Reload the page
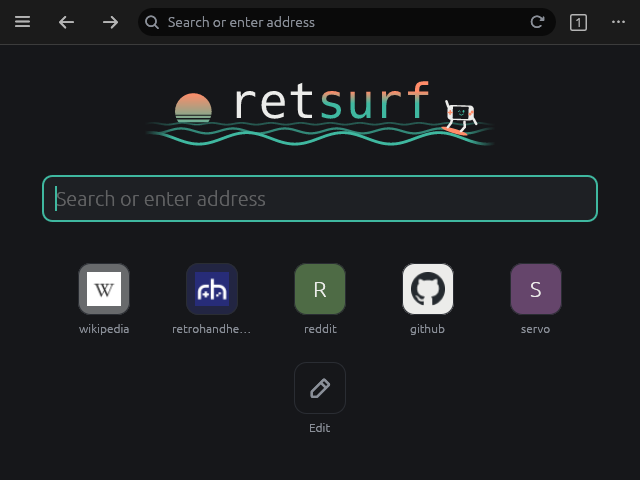 click(x=538, y=22)
